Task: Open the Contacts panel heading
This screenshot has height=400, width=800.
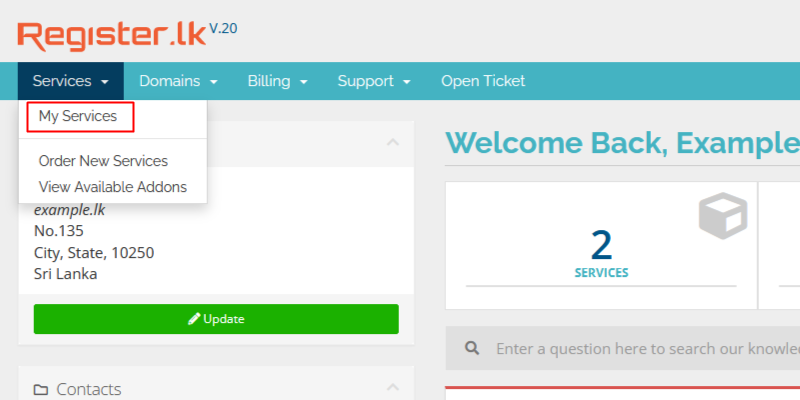Action: click(89, 389)
